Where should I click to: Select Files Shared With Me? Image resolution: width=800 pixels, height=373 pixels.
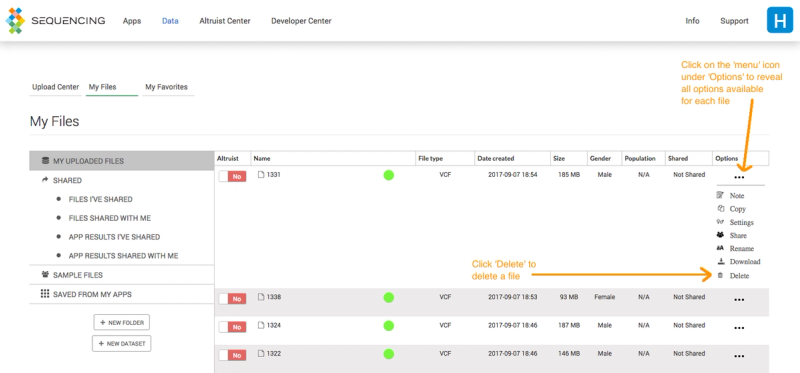(110, 218)
